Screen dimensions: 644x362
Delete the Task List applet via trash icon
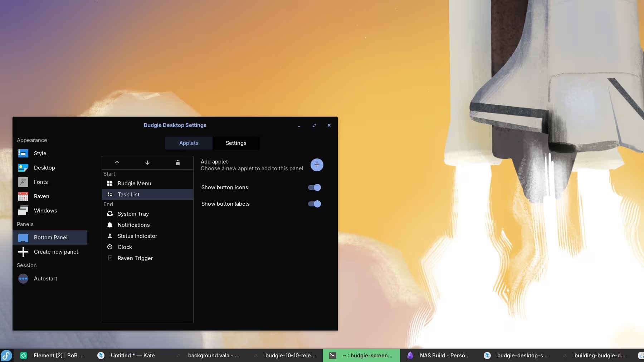(177, 162)
